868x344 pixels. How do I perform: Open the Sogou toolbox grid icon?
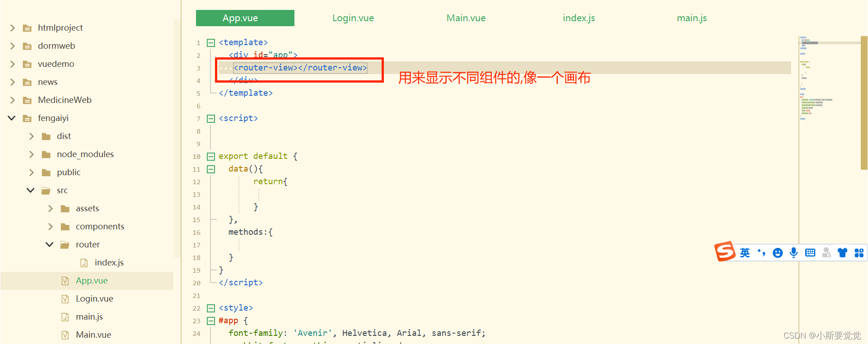[x=859, y=253]
